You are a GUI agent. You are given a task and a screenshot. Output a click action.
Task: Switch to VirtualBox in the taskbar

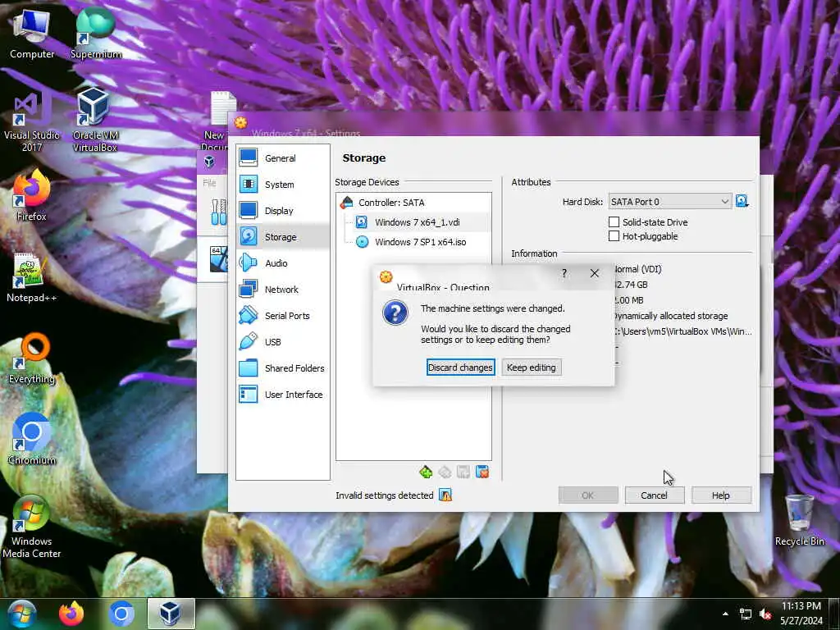pyautogui.click(x=171, y=614)
